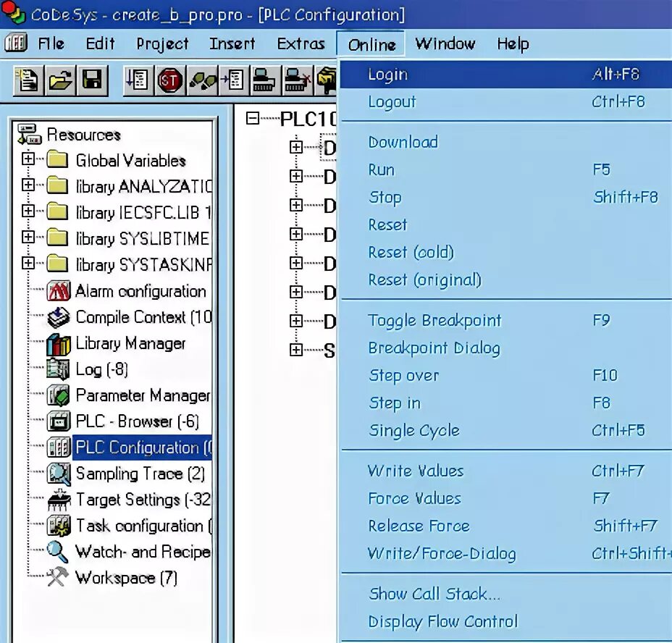This screenshot has height=643, width=672.
Task: Select Step in menu entry
Action: [505, 403]
